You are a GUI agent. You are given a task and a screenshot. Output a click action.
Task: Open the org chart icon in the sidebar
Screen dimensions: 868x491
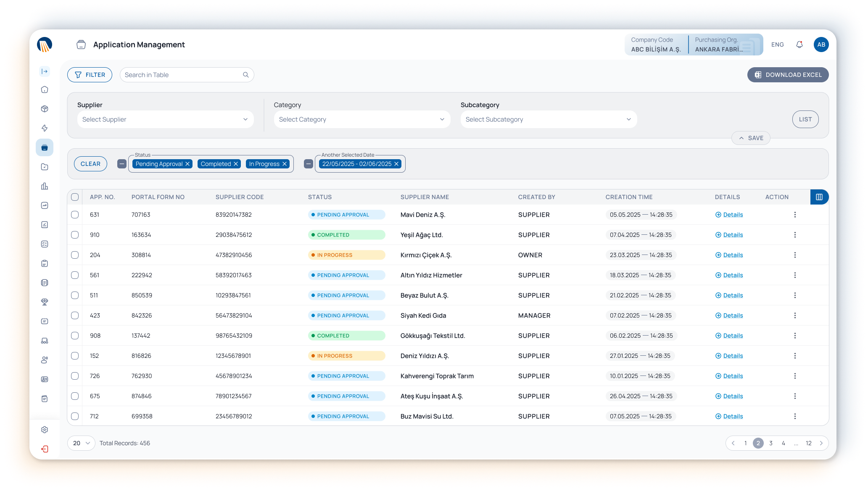(45, 341)
